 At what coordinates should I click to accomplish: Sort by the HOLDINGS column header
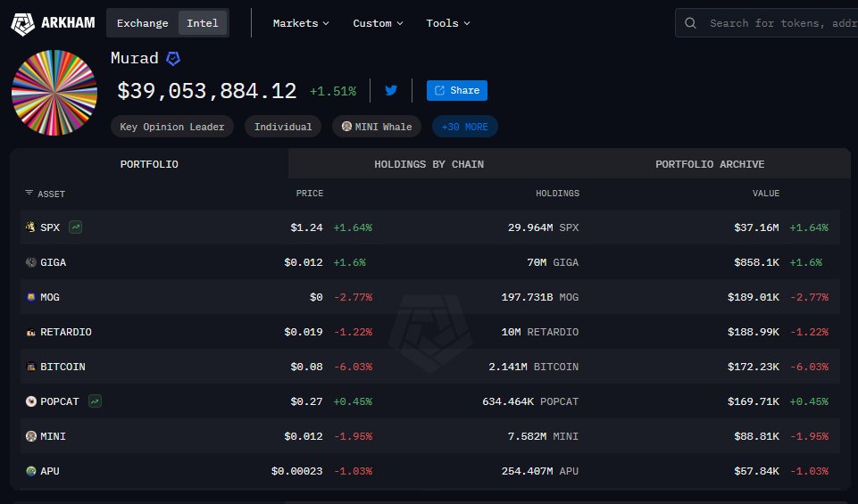point(558,193)
